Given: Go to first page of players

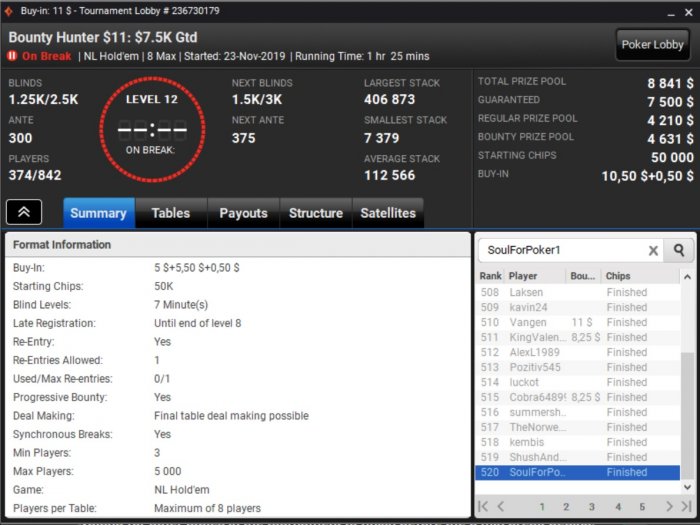Looking at the screenshot, I should point(483,506).
